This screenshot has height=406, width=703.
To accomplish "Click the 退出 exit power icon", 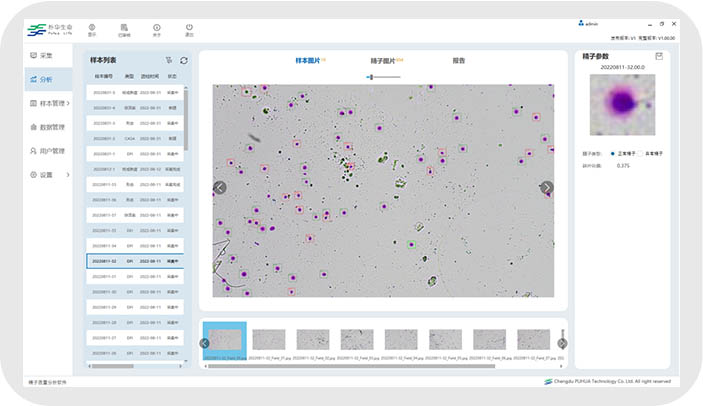I will (x=189, y=29).
